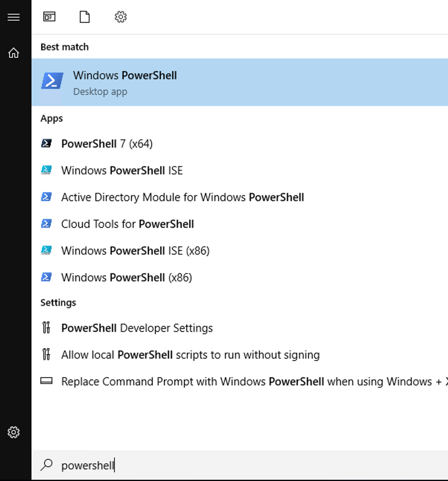Open the hamburger menu
The height and width of the screenshot is (481, 448).
tap(14, 17)
